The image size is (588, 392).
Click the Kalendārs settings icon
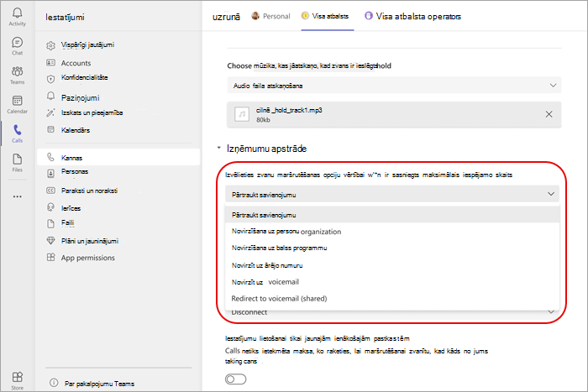click(50, 129)
